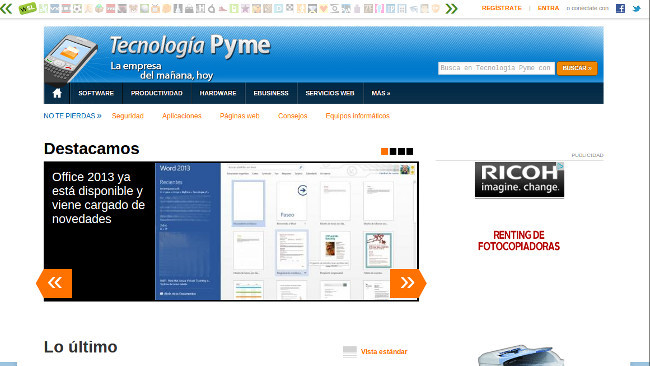The width and height of the screenshot is (650, 366).
Task: Click the Lo último heading
Action: click(x=80, y=347)
